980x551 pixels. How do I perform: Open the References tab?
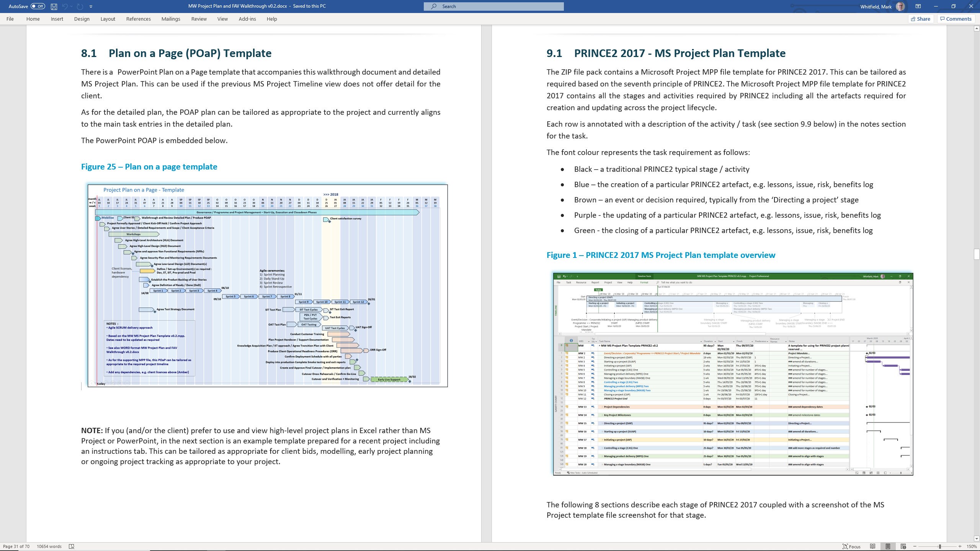(139, 19)
